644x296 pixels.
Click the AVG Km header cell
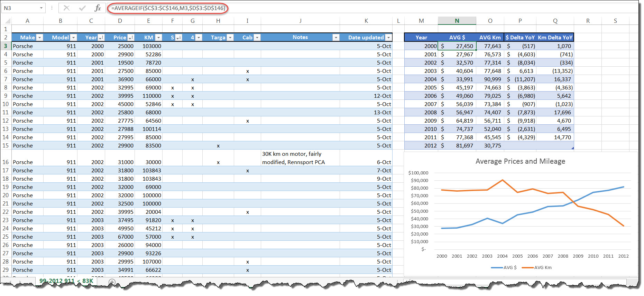point(490,37)
